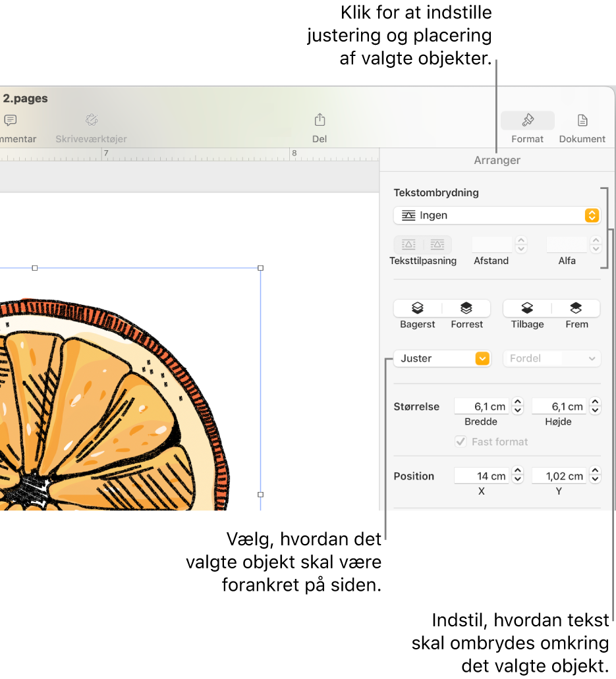The image size is (616, 679).
Task: Decrease Højde with stepper down arrow
Action: coord(596,410)
